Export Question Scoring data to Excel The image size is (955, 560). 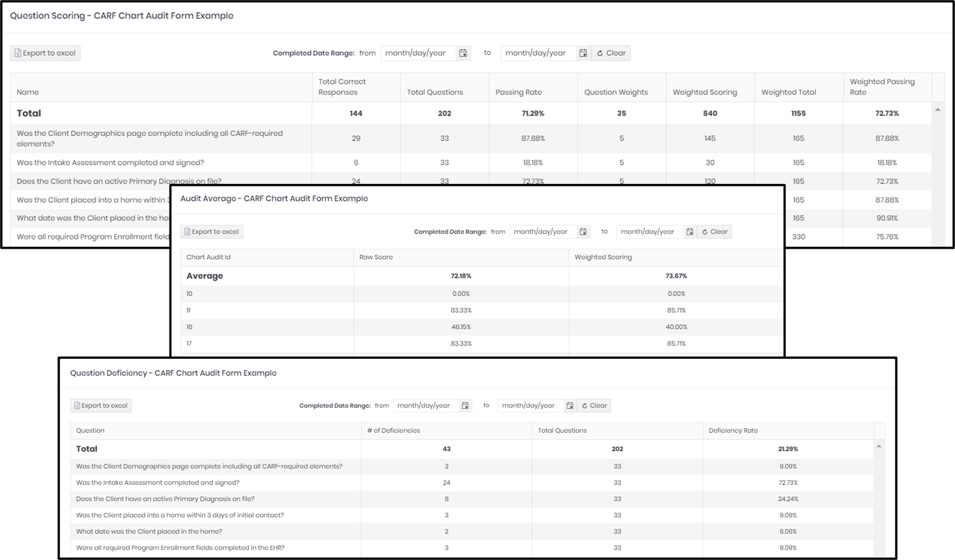click(x=45, y=53)
